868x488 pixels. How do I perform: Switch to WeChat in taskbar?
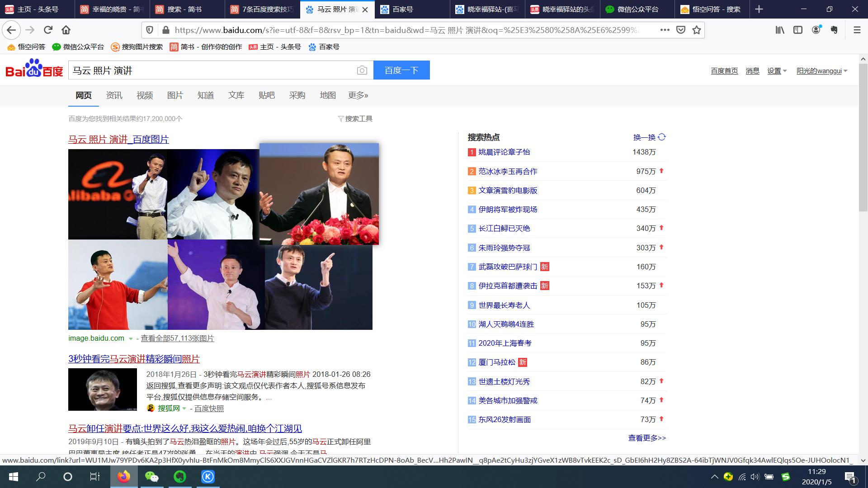point(151,477)
